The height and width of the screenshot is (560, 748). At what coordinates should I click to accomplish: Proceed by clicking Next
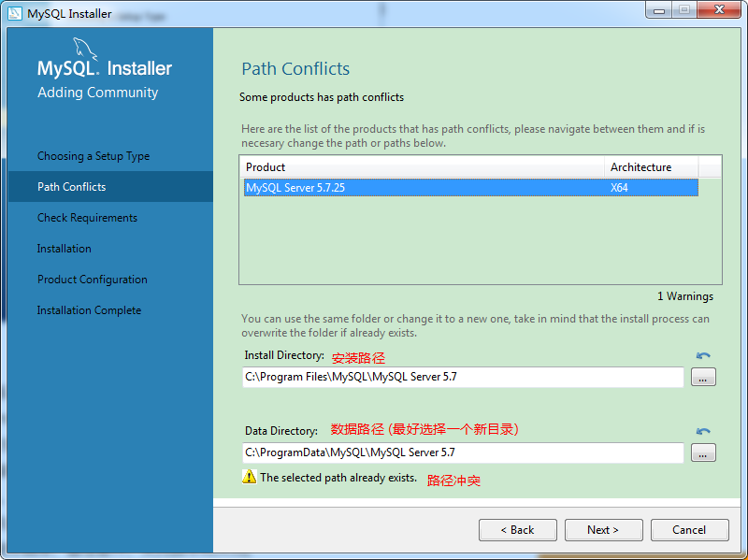tap(603, 530)
